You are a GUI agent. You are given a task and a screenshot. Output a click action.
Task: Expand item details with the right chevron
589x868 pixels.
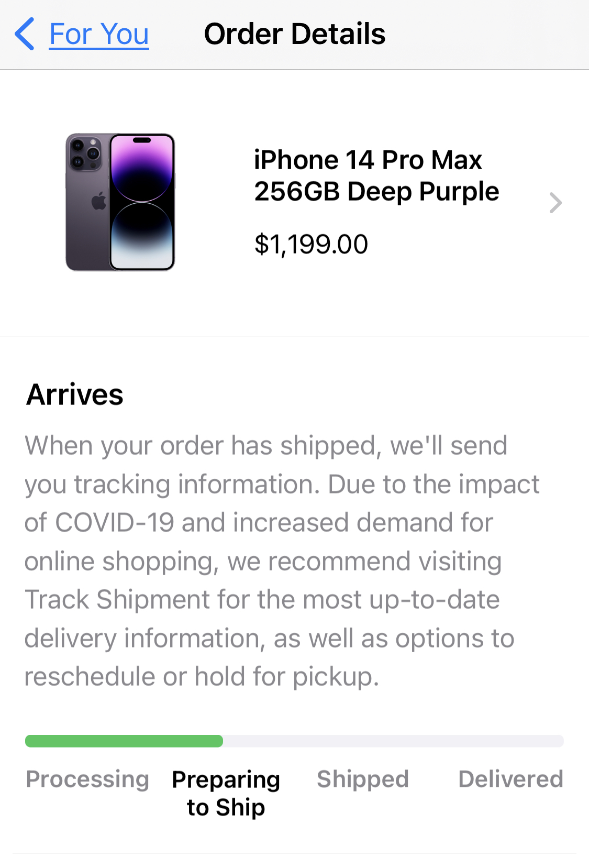(555, 203)
